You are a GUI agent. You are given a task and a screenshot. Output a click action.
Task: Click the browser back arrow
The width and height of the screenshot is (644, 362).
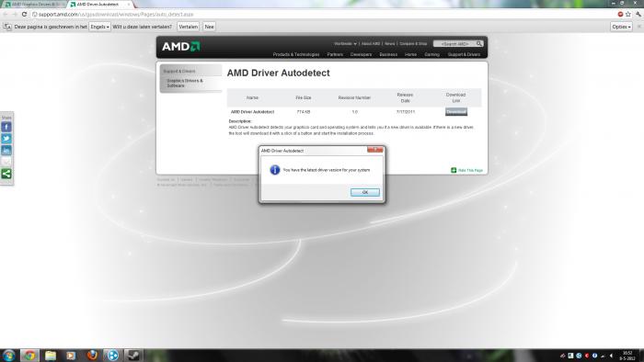click(x=6, y=15)
